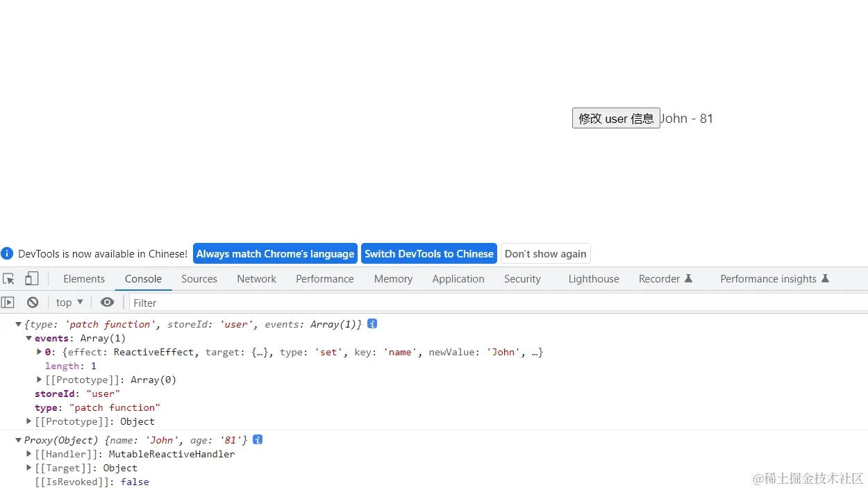Open the Performance insights tab
Screen dimensions: 868x490
point(775,279)
